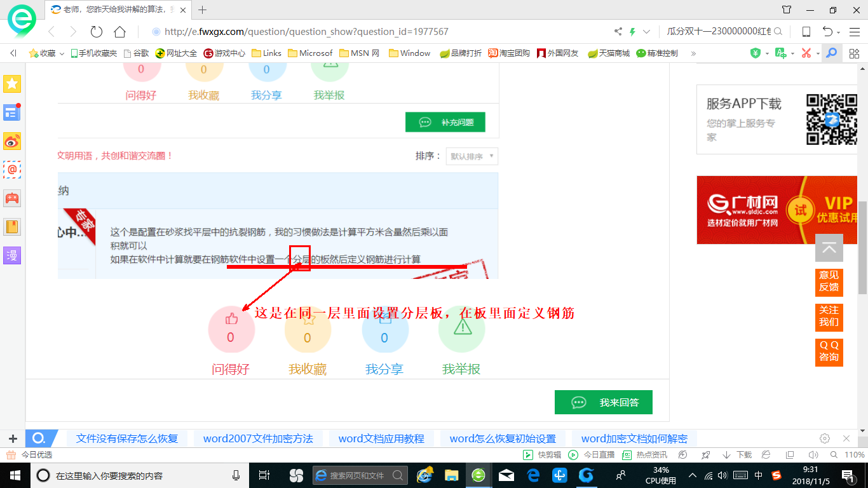Click the 我来回答 green button

pyautogui.click(x=604, y=402)
